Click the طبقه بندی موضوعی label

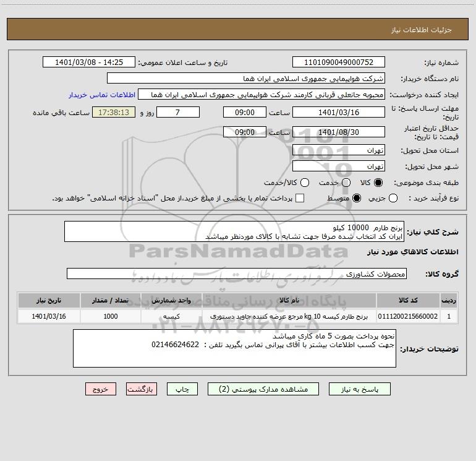[426, 183]
